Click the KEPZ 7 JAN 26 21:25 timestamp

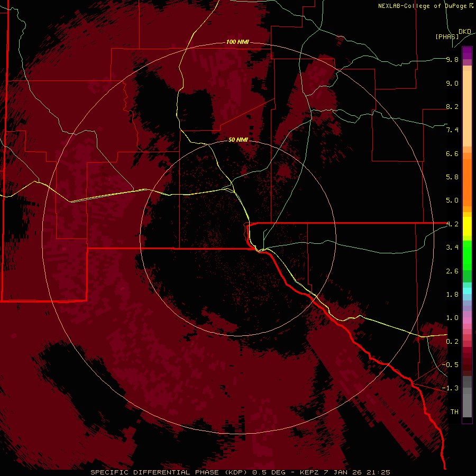pyautogui.click(x=345, y=472)
